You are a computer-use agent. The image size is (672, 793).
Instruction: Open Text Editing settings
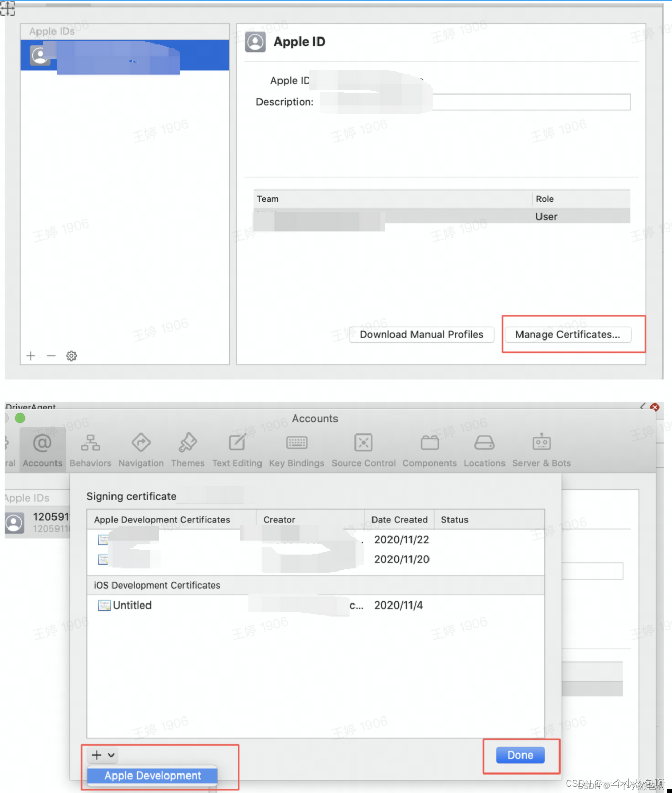click(x=237, y=449)
